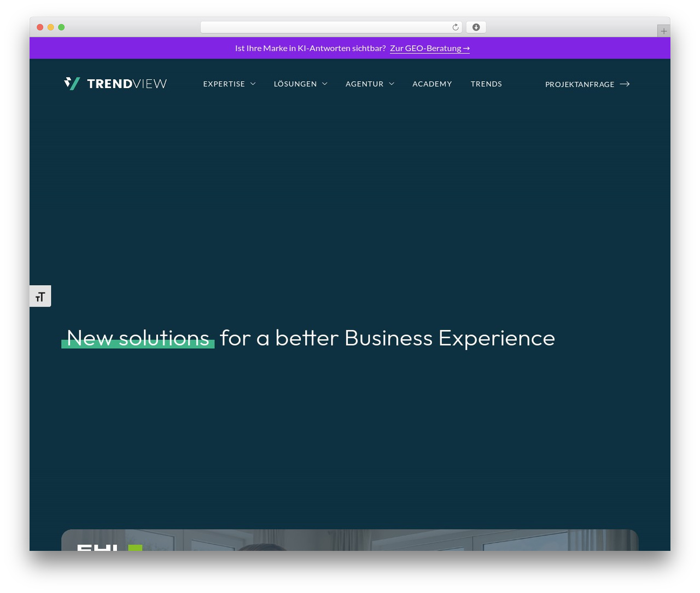Go to the Academy page
Image resolution: width=700 pixels, height=593 pixels.
[432, 84]
